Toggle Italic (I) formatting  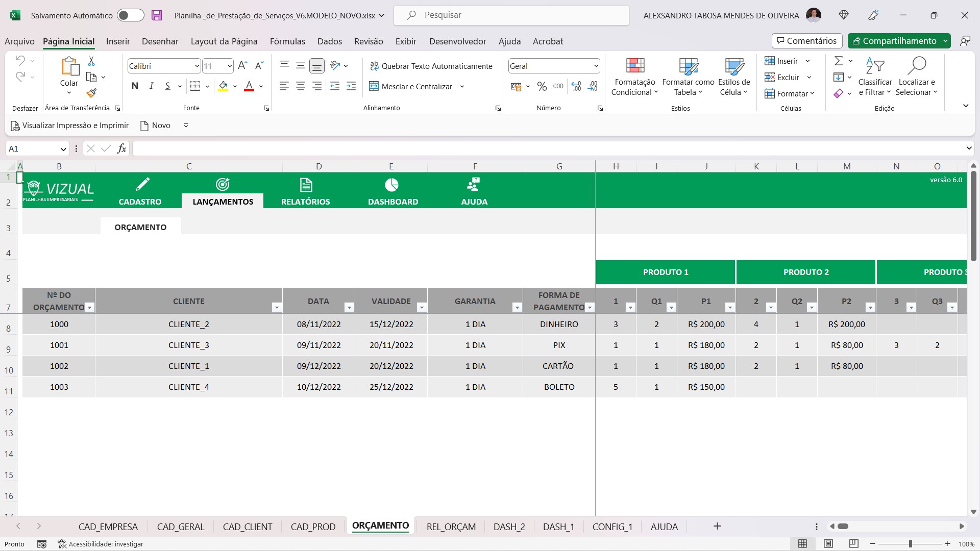pyautogui.click(x=151, y=86)
